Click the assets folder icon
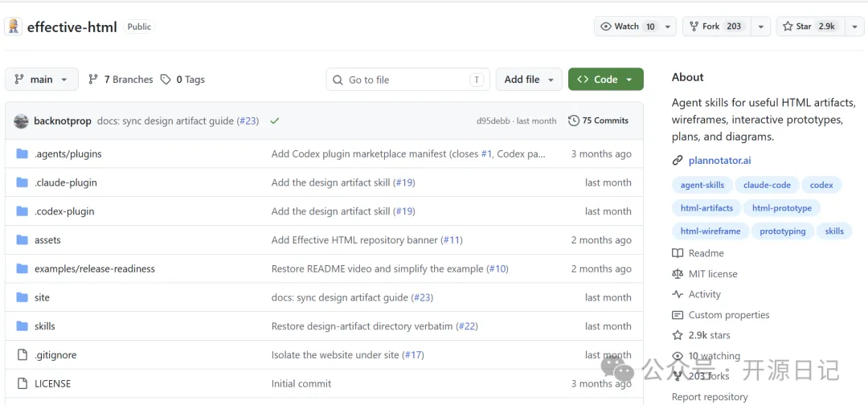868x405 pixels. point(23,240)
